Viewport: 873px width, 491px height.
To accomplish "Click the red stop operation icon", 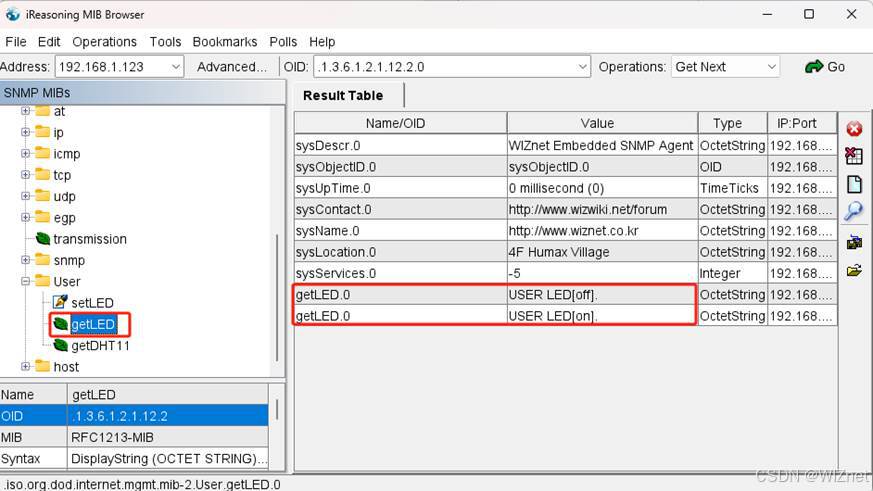I will click(854, 129).
